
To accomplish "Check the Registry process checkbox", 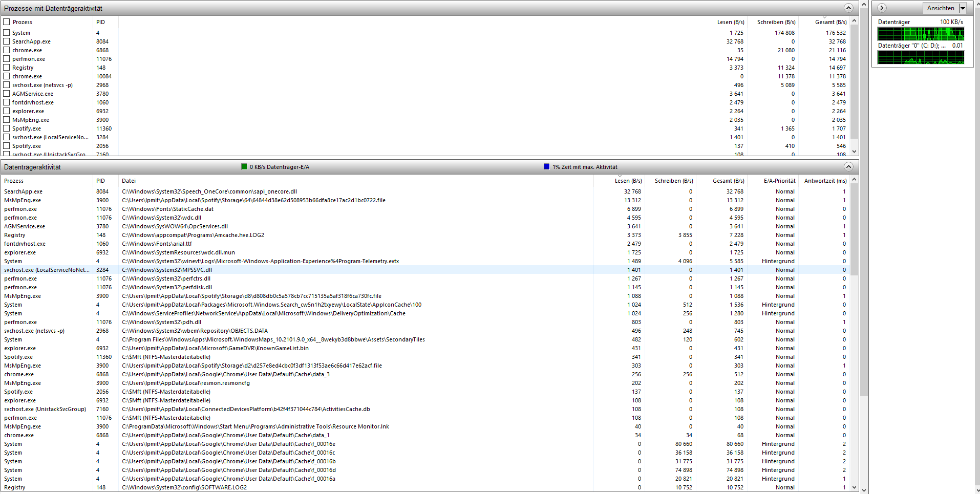I will pos(7,68).
